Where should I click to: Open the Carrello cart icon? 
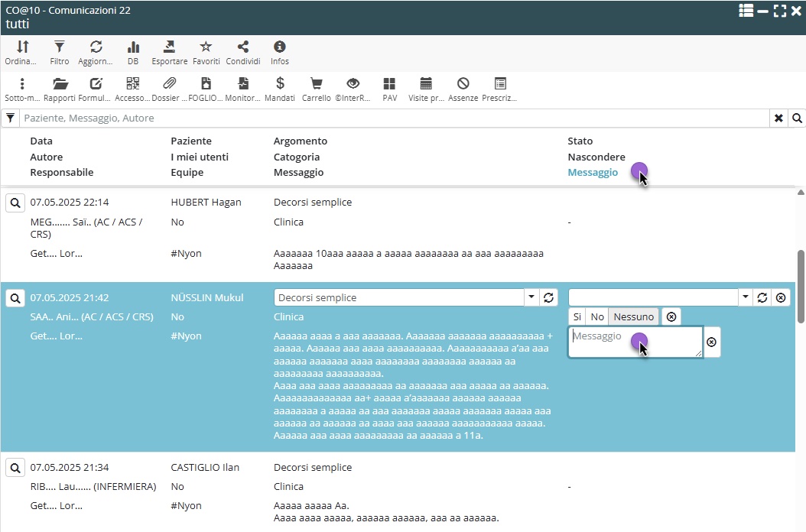pyautogui.click(x=316, y=84)
